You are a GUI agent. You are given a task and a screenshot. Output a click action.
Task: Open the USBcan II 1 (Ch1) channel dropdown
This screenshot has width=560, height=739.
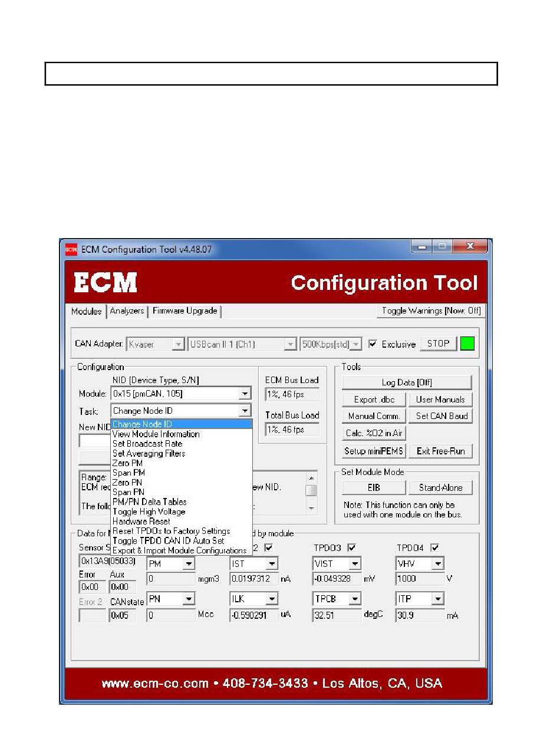click(x=290, y=345)
